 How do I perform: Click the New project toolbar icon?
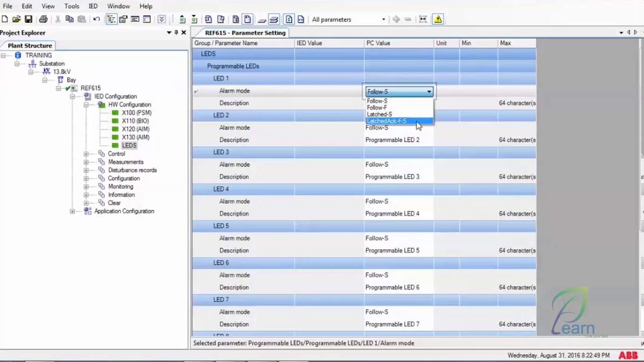tap(5, 19)
